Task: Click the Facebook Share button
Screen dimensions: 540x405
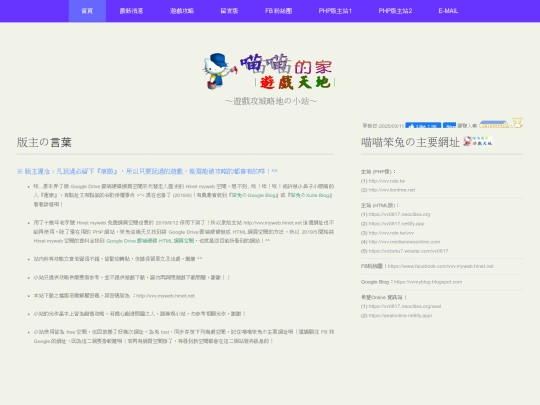Action: [x=449, y=126]
